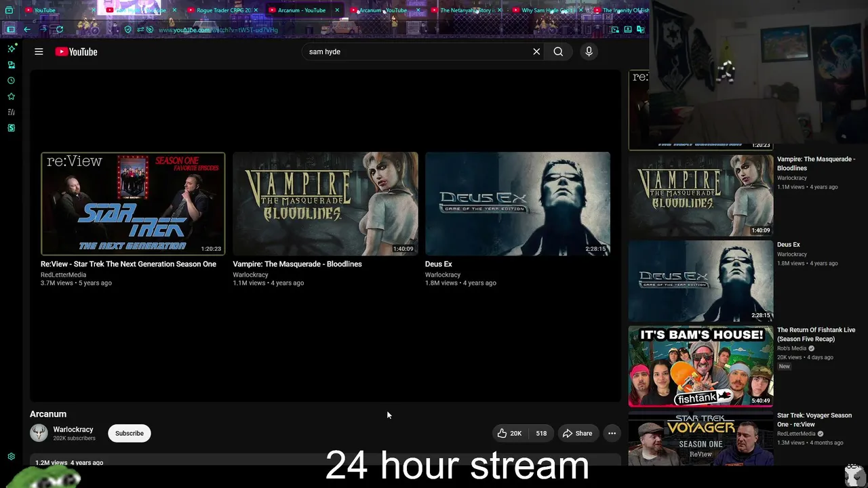Close the 'Arcanum - YouTube' active tab
This screenshot has width=868, height=488.
coord(337,10)
